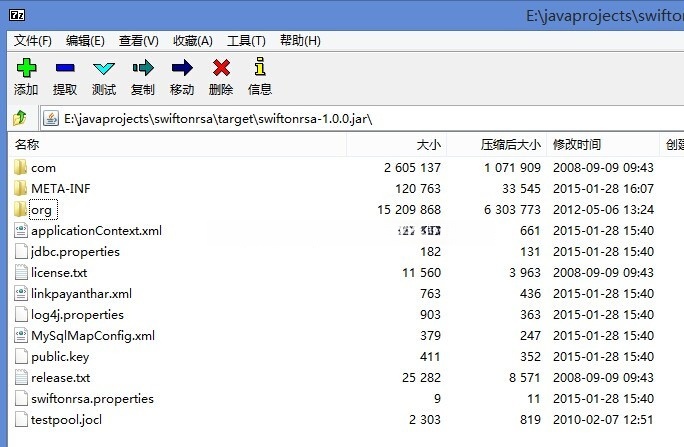Sort by the 名称 name column header

[x=178, y=145]
